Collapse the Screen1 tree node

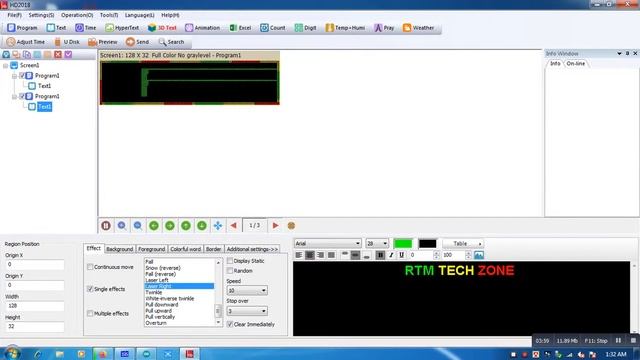6,65
